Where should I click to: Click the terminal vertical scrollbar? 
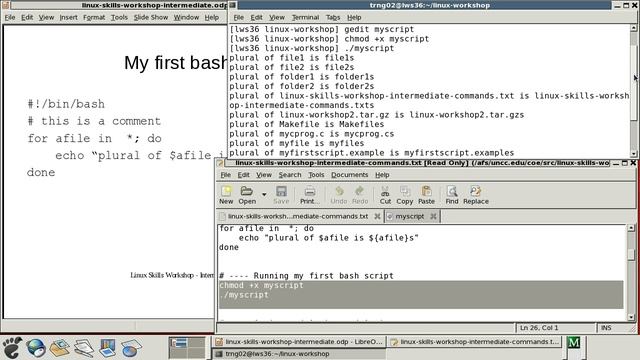click(x=633, y=91)
